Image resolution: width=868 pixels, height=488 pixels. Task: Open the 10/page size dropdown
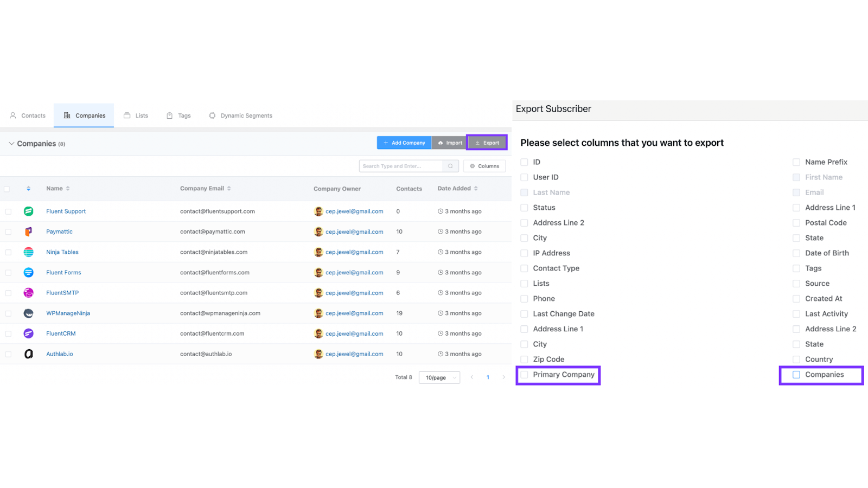(439, 377)
